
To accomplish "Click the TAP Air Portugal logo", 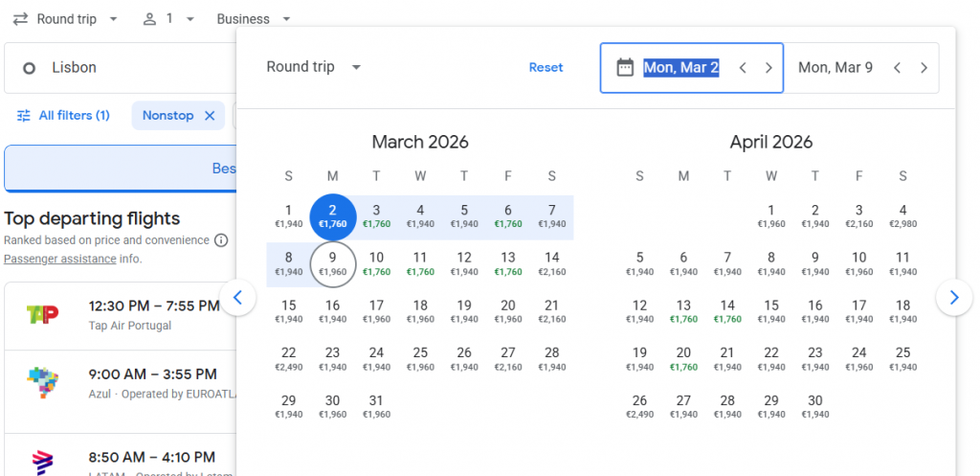I will 42,314.
